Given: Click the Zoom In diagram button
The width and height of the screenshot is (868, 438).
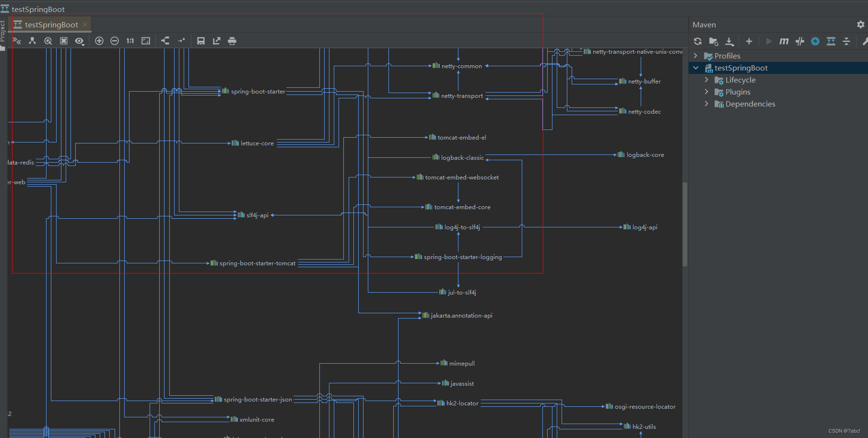Looking at the screenshot, I should click(x=99, y=41).
